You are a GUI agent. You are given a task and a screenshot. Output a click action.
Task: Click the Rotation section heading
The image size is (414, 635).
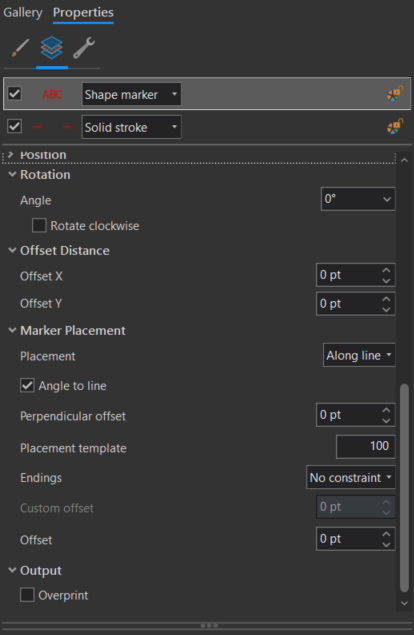tap(45, 175)
